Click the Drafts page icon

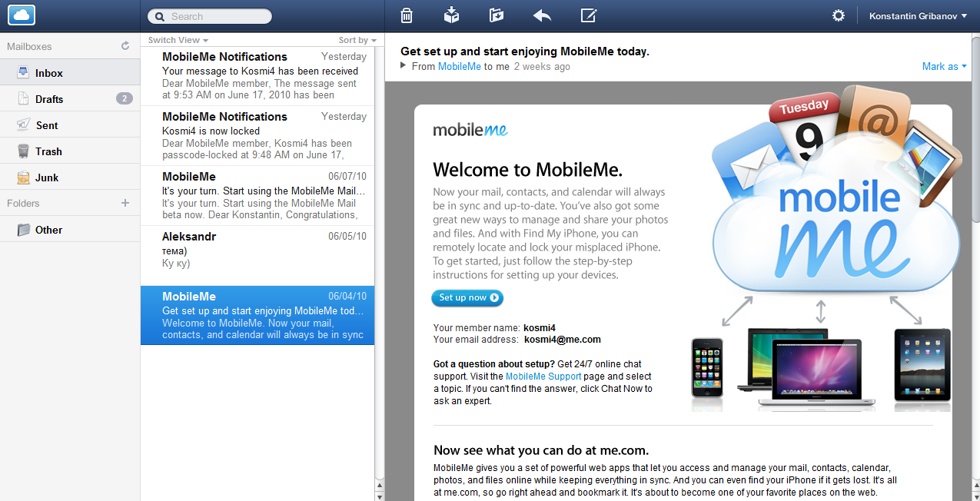coord(23,98)
